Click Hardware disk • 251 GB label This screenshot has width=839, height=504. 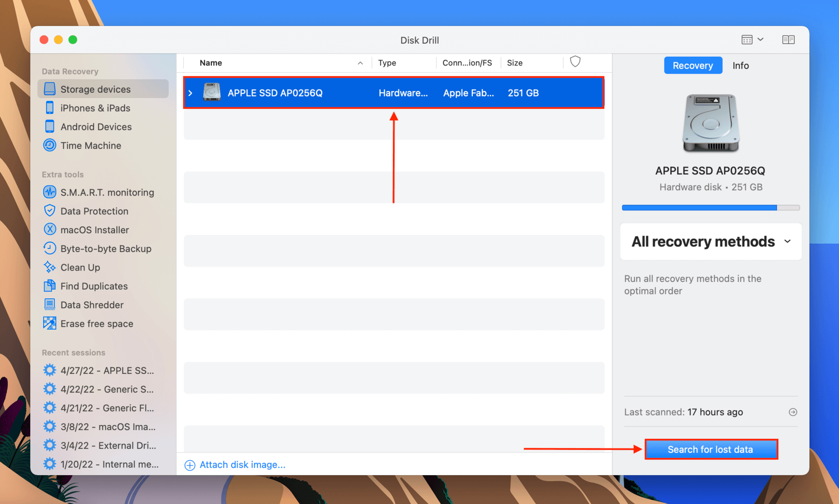click(x=711, y=187)
